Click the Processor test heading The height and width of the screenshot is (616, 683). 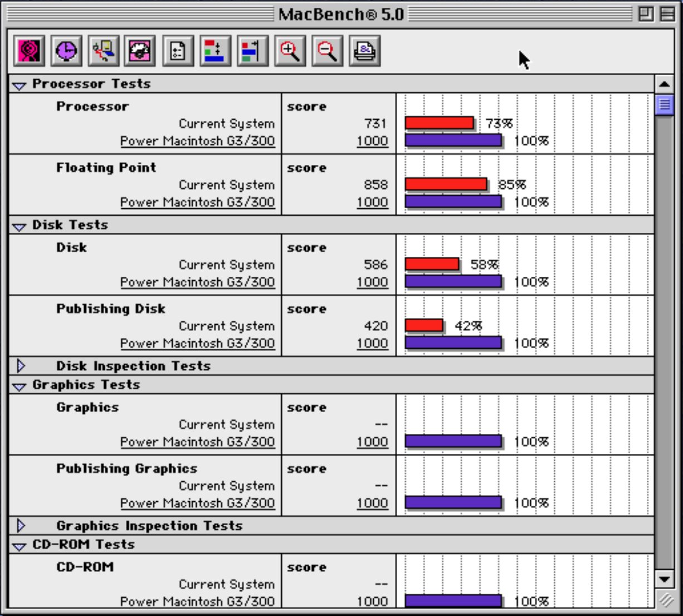[92, 106]
